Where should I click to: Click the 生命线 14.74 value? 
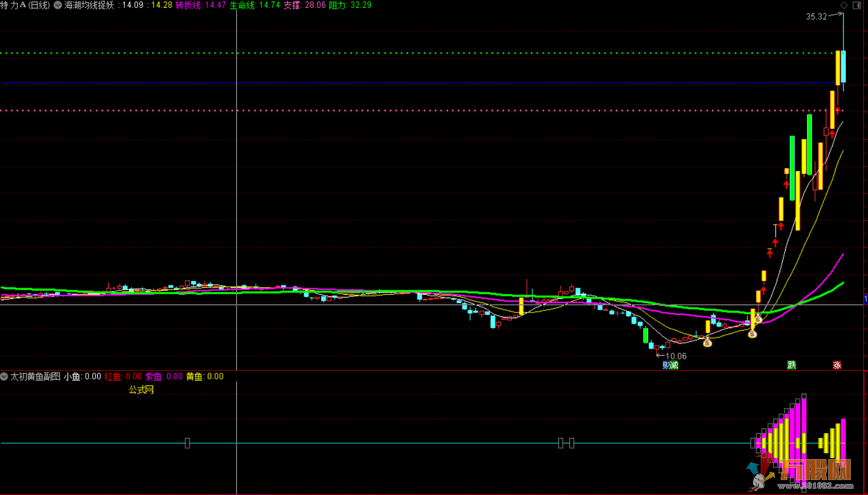[255, 5]
